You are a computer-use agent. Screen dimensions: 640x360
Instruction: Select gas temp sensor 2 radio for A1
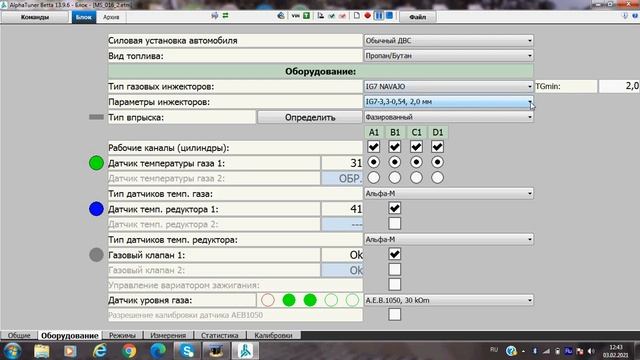tap(373, 178)
